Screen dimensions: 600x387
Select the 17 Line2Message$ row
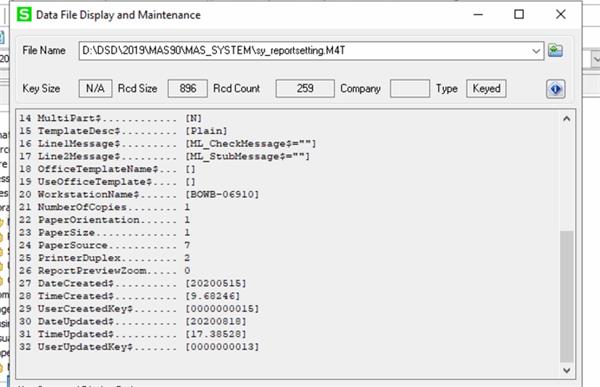coord(165,156)
